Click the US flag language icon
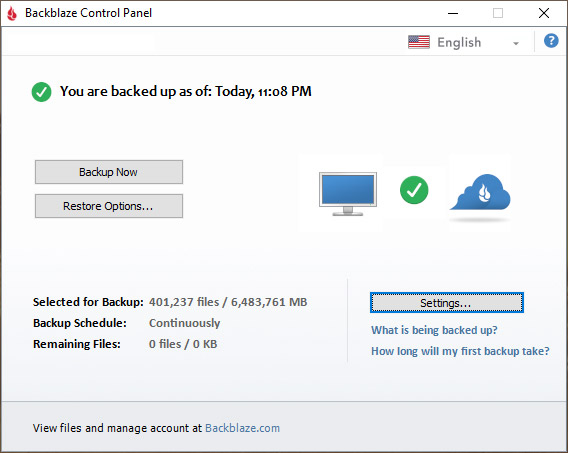 coord(419,42)
